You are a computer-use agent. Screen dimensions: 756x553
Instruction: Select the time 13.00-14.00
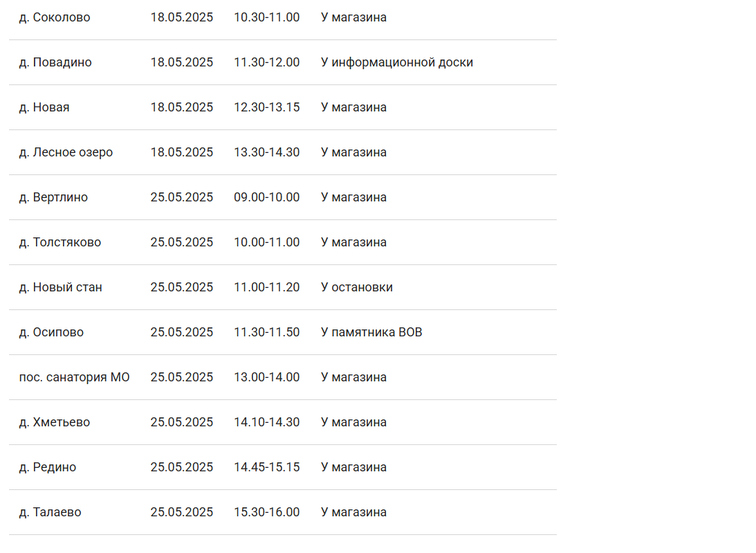[267, 377]
